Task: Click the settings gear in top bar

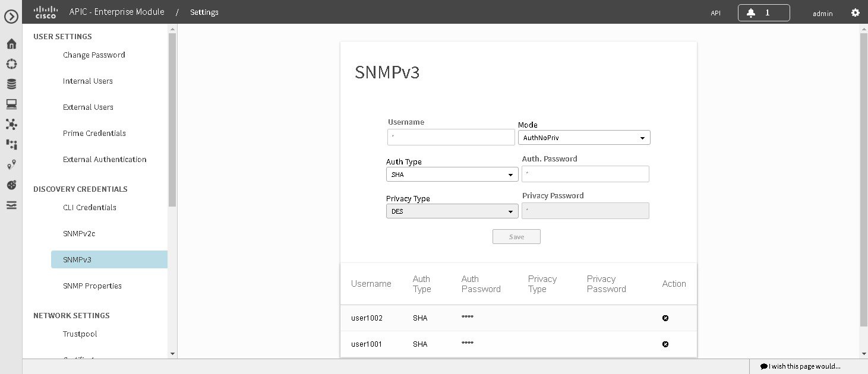Action: (x=855, y=12)
